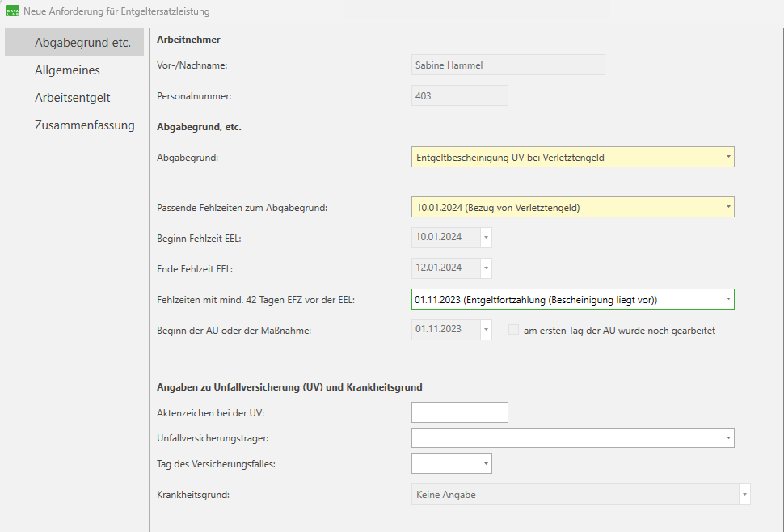Click the Tag des Versicherungsfalles date text box

click(445, 463)
